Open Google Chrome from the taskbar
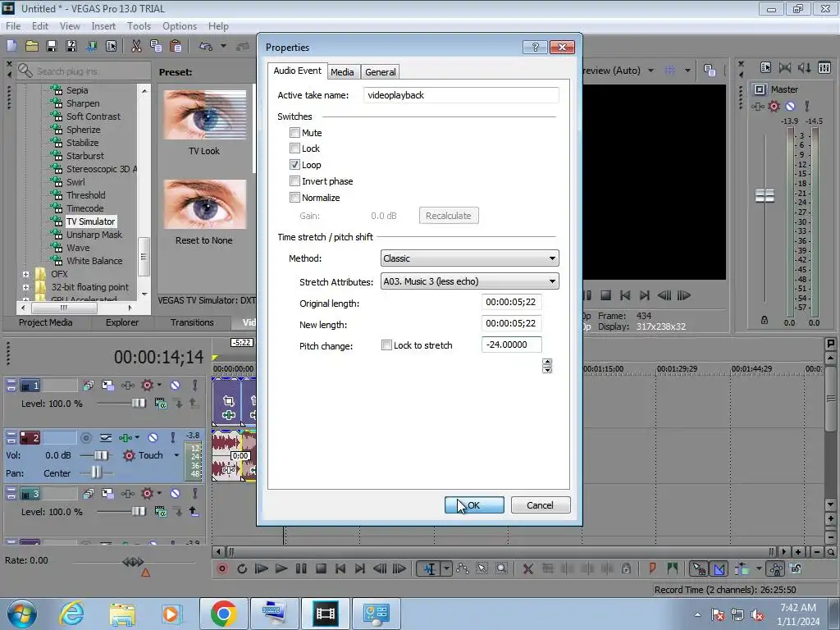The image size is (840, 630). 223,614
